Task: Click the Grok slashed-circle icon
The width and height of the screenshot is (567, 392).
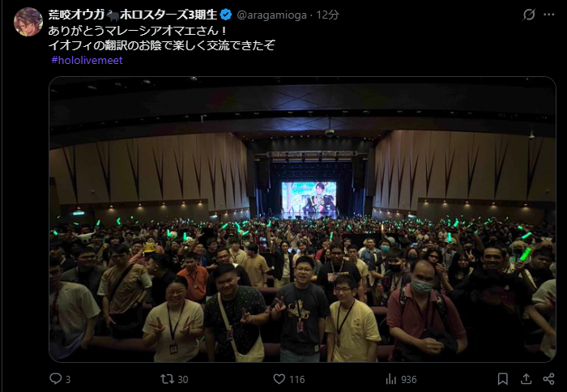Action: tap(529, 15)
